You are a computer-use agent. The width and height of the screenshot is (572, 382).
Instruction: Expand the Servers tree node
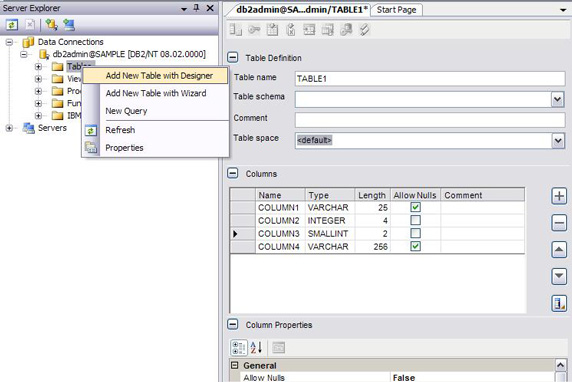coord(9,128)
